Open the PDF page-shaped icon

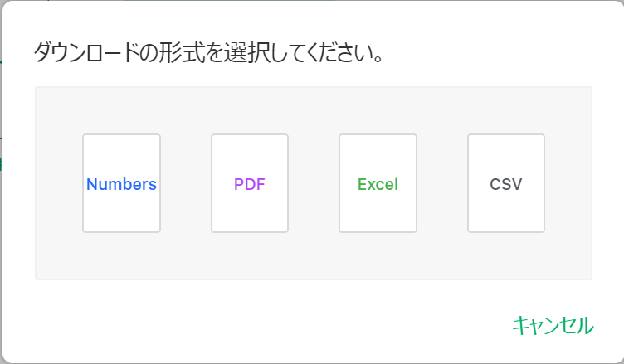250,183
